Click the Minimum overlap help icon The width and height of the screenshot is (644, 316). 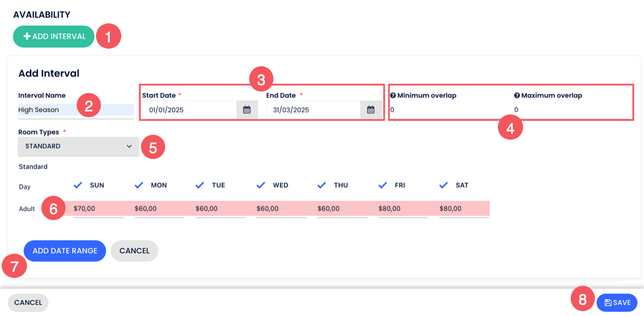(393, 96)
